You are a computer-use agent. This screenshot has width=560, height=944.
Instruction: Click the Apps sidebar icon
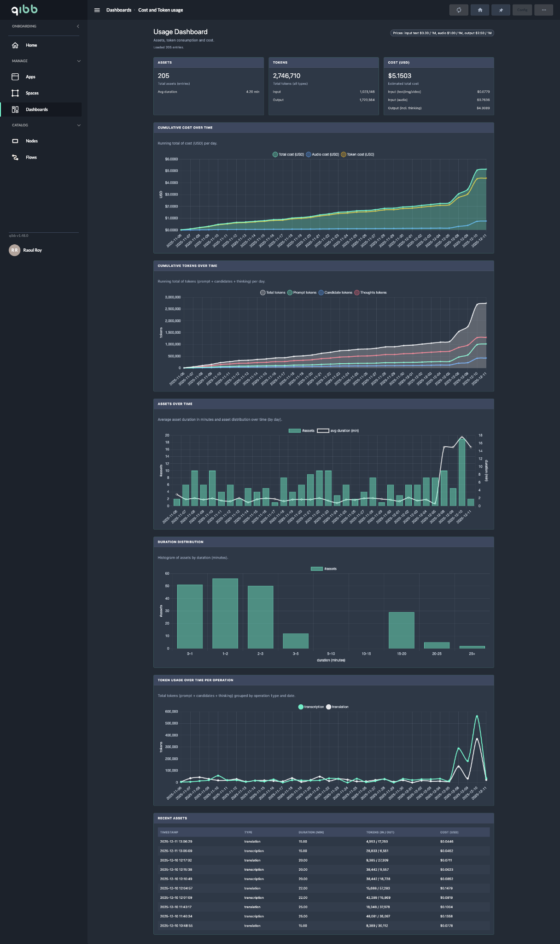click(x=15, y=77)
